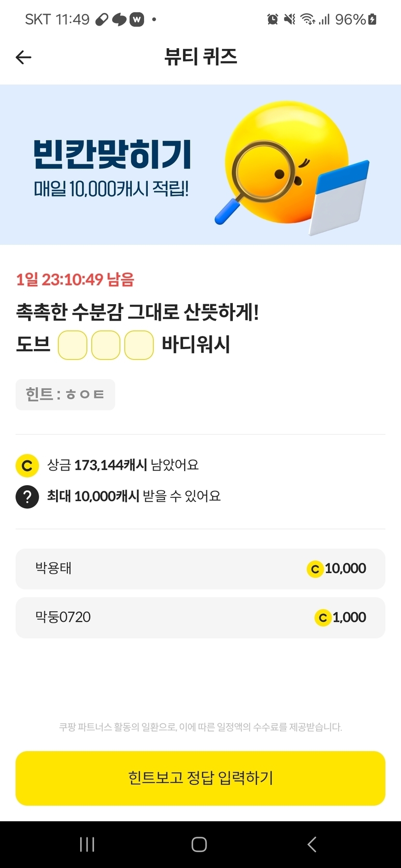Image resolution: width=401 pixels, height=868 pixels.
Task: Tap the coin icon next to 10,000
Action: pyautogui.click(x=315, y=569)
